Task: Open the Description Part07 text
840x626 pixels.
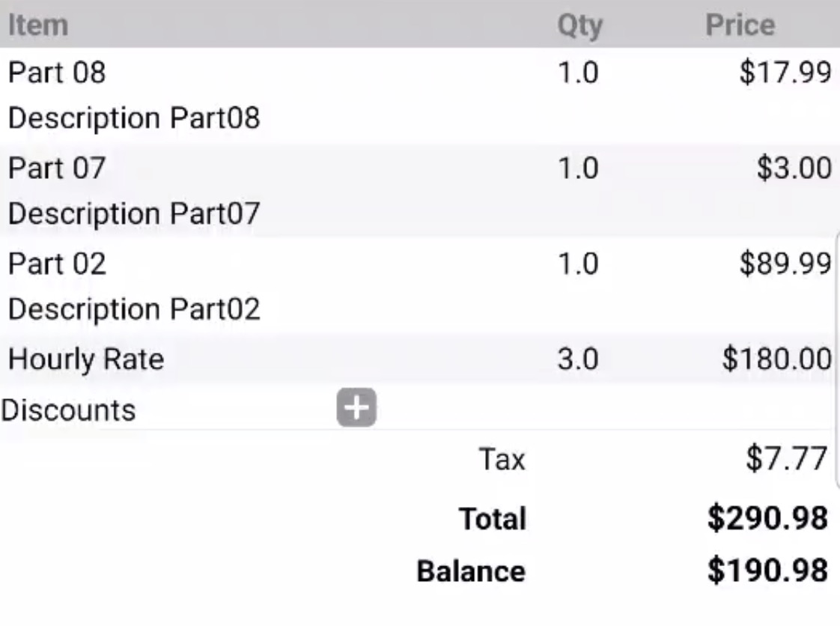Action: pyautogui.click(x=134, y=214)
